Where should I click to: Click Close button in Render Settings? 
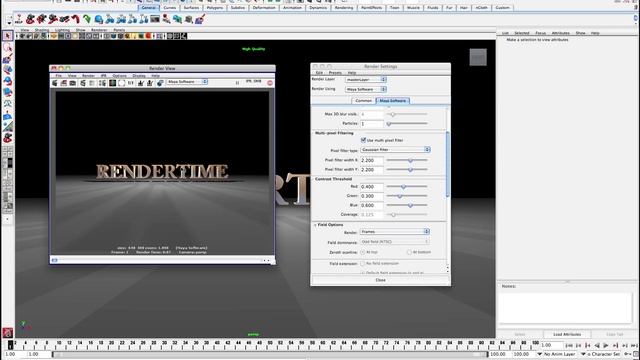click(380, 280)
